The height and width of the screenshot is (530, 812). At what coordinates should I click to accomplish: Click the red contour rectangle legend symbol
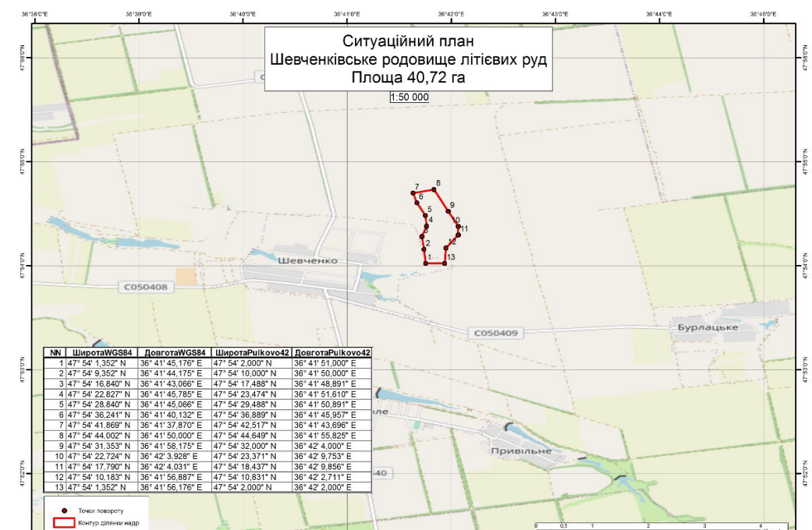coord(63,522)
